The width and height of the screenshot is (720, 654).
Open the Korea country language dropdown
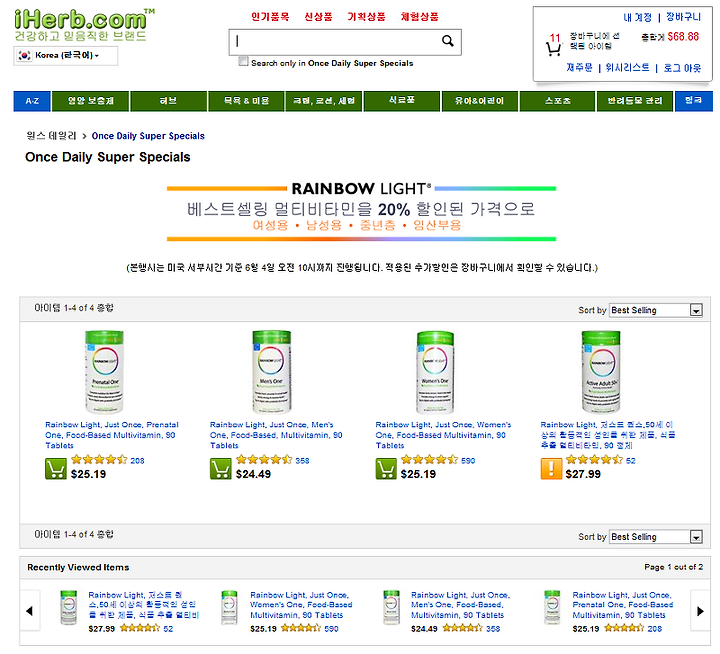pos(66,56)
